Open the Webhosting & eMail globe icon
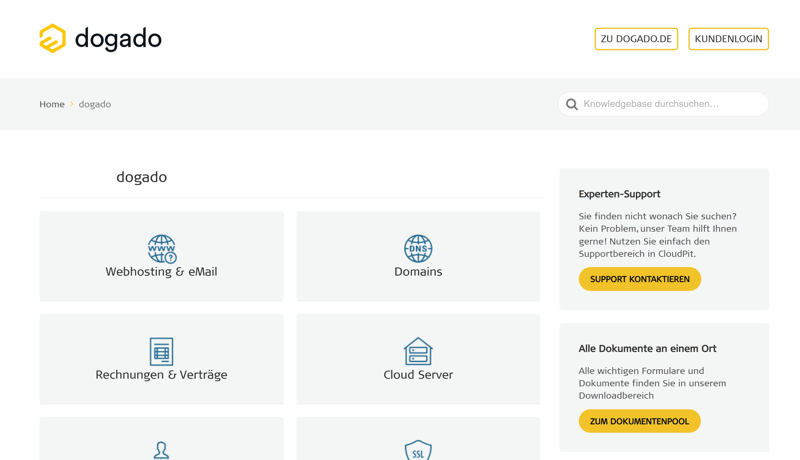The width and height of the screenshot is (800, 460). point(161,248)
